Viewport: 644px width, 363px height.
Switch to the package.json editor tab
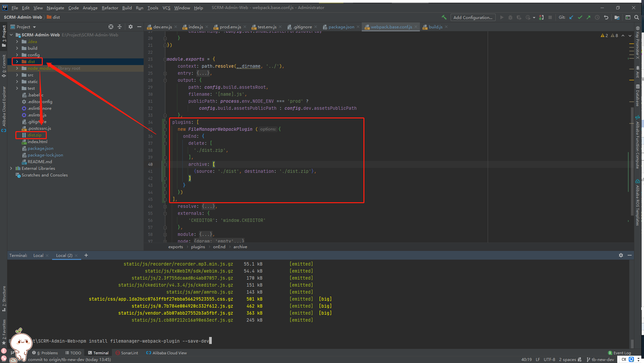pos(341,27)
